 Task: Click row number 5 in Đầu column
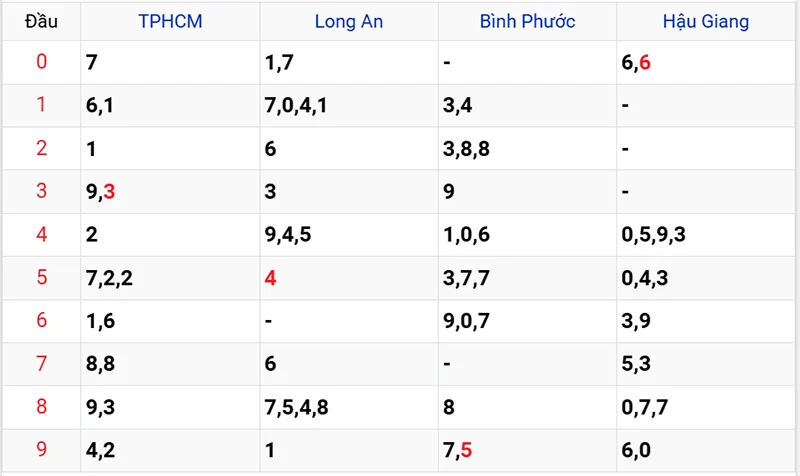coord(41,278)
